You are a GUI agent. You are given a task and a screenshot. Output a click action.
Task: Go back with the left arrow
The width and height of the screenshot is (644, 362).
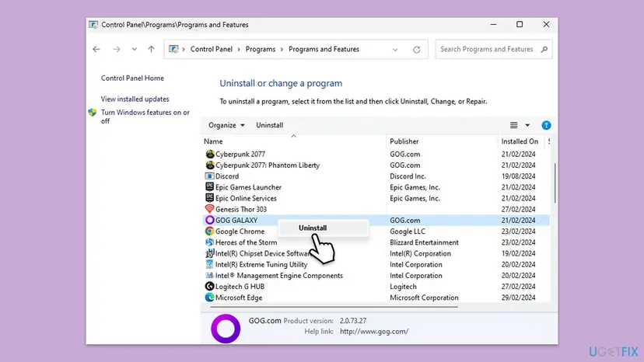click(x=96, y=49)
